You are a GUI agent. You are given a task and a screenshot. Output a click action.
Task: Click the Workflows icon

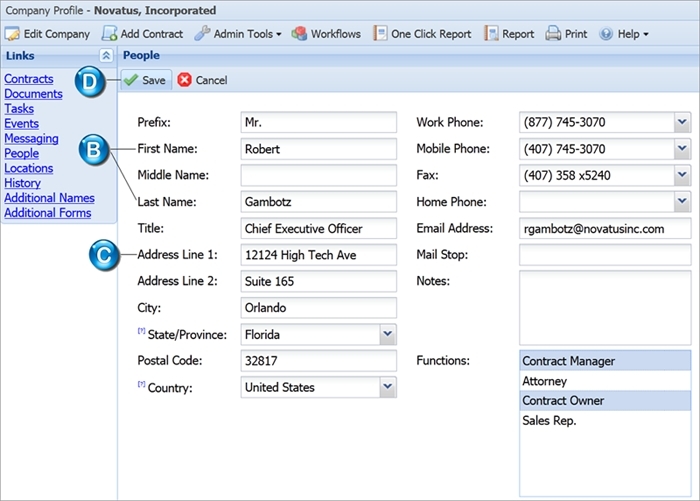coord(299,33)
